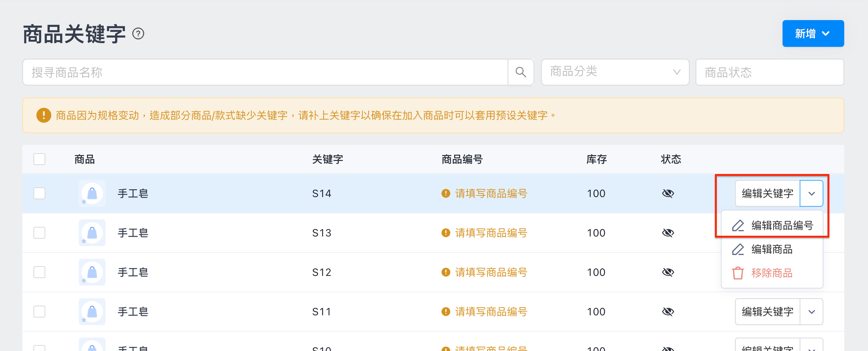
Task: Tick the checkbox for the S14 row
Action: click(x=39, y=193)
